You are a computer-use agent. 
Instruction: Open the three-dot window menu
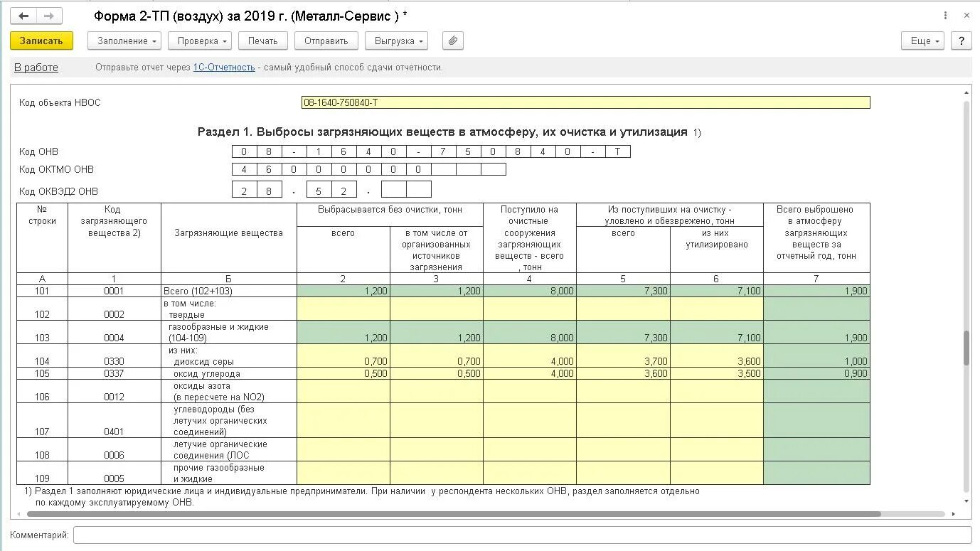point(945,15)
